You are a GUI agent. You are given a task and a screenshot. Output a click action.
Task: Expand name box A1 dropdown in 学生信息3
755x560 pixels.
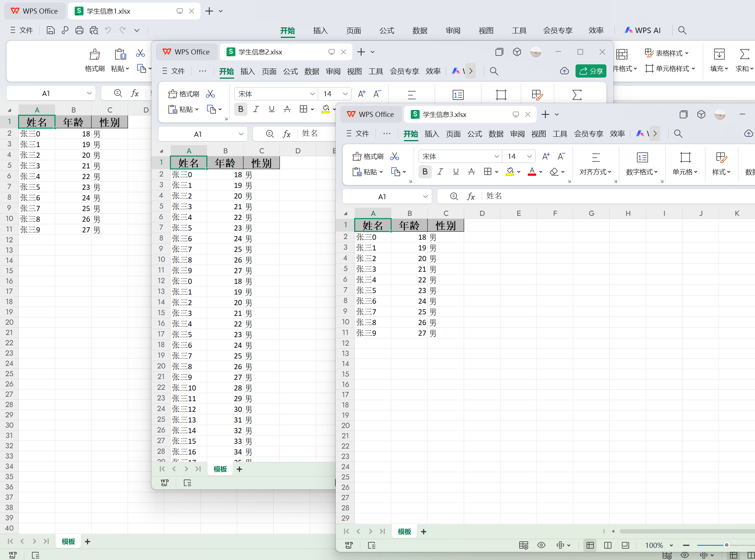425,196
